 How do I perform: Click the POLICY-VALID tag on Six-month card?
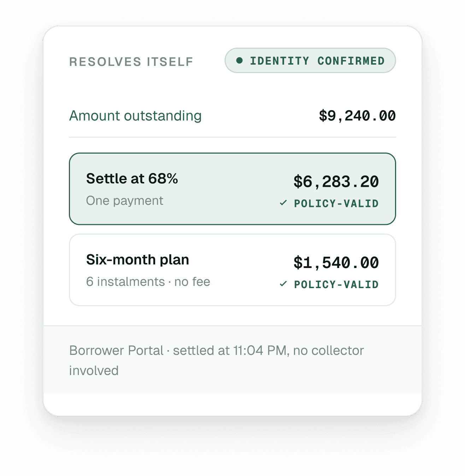pyautogui.click(x=336, y=284)
